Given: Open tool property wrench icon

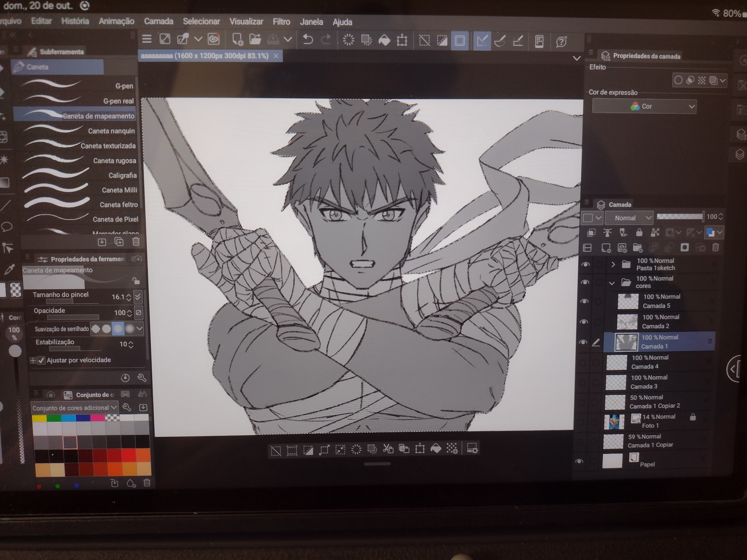Looking at the screenshot, I should [142, 378].
